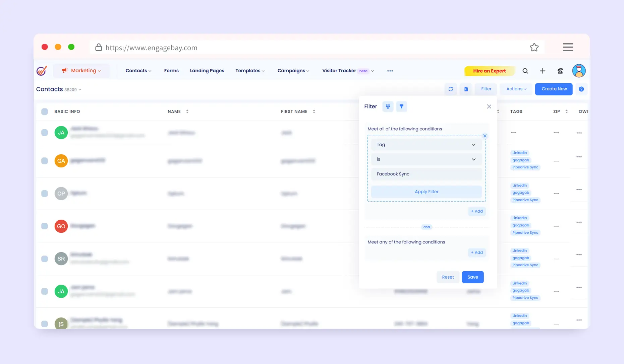624x364 pixels.
Task: Bookmark page with star icon
Action: coord(534,48)
